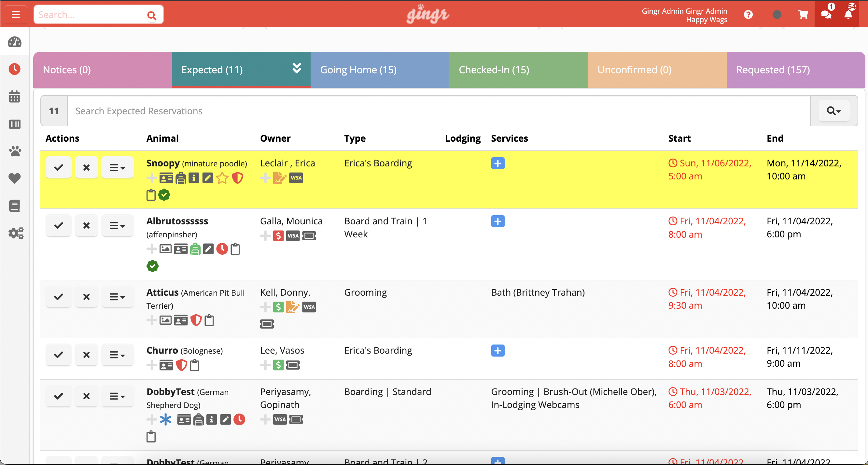
Task: Open the VISA card icon for Leclair, Erica
Action: (x=296, y=178)
